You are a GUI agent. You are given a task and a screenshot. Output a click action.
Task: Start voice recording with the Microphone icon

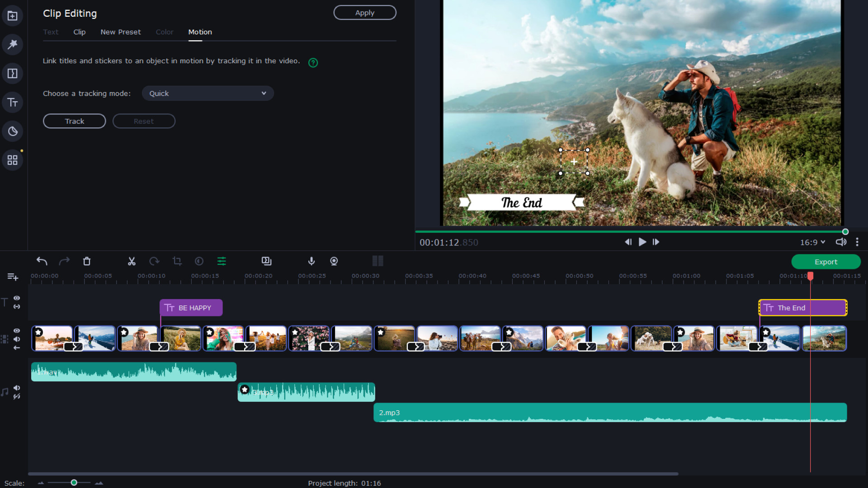pos(311,261)
